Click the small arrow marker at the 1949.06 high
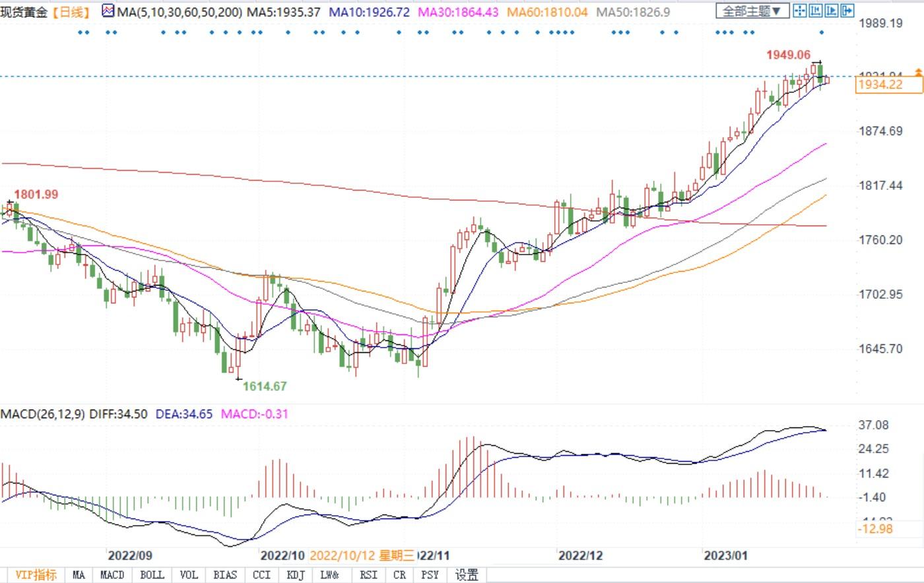Screen dimensions: 924x583 (x=816, y=63)
